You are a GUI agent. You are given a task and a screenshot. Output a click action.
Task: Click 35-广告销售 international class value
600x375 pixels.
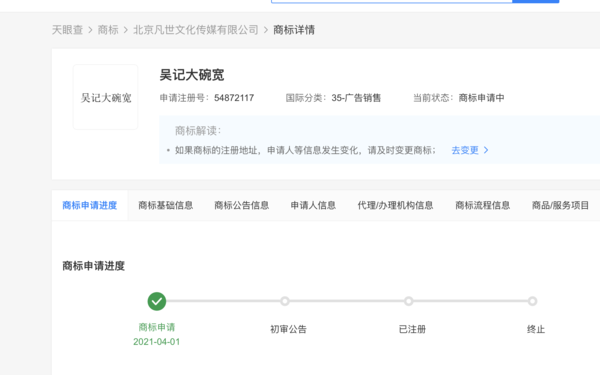point(356,98)
